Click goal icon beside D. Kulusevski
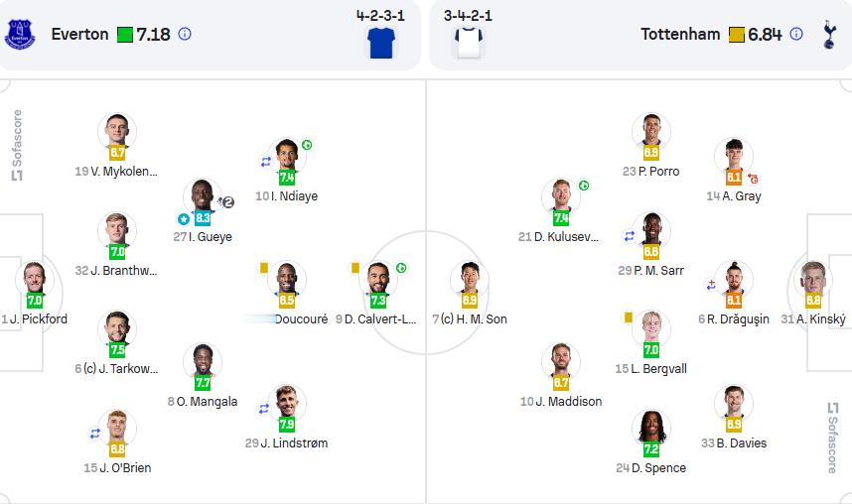 click(x=584, y=186)
